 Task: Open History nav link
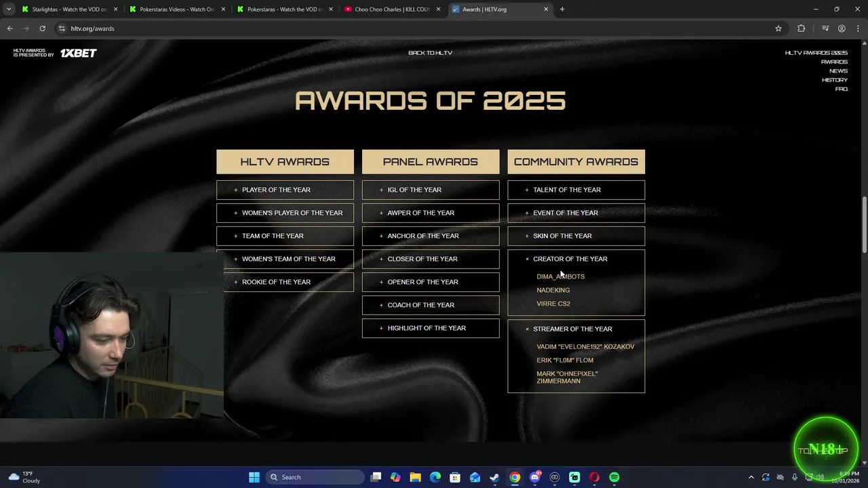coord(835,80)
